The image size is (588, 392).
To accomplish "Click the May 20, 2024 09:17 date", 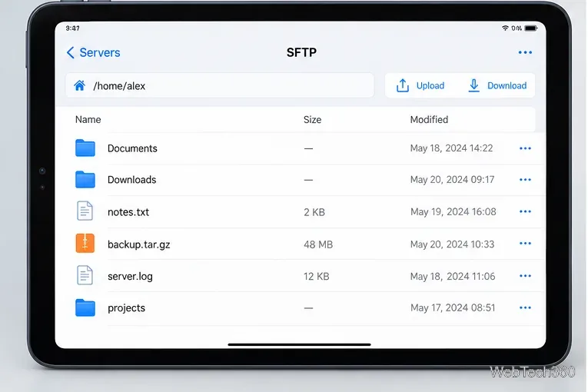I will click(x=452, y=180).
